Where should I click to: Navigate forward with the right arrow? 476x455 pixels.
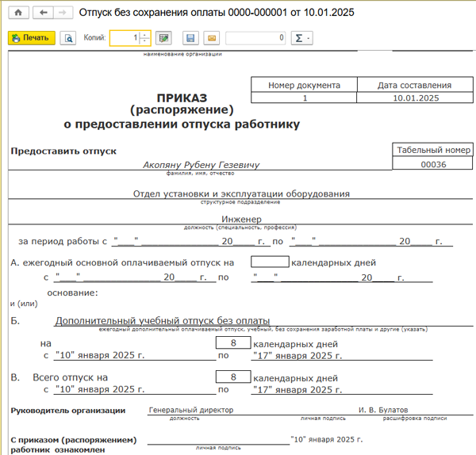(63, 13)
